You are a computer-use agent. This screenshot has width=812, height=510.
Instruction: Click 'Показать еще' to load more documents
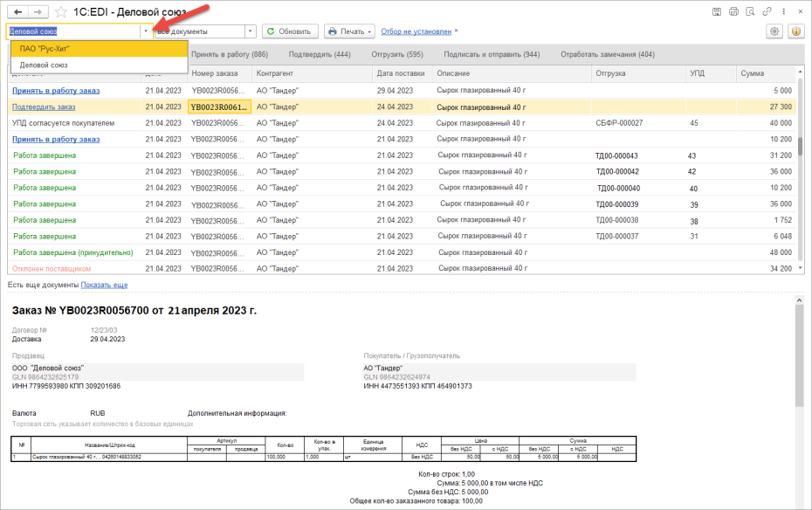click(104, 285)
